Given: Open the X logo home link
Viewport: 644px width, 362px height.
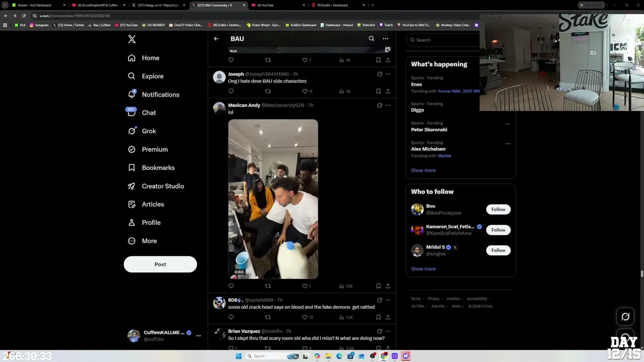Looking at the screenshot, I should (132, 39).
